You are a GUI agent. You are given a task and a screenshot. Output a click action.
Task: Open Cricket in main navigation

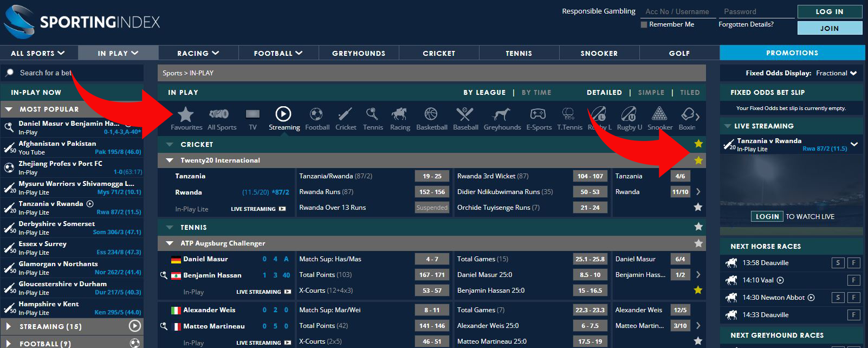point(439,53)
